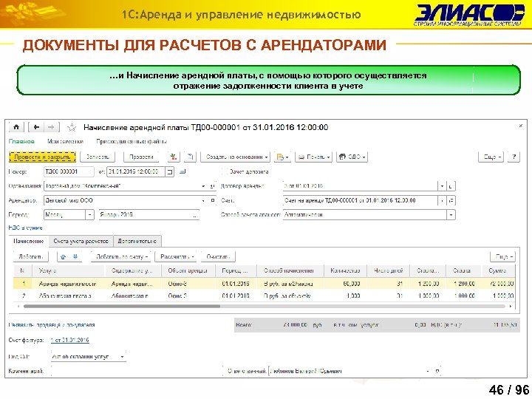Switch to Счета учета расчетов tab

tap(81, 241)
